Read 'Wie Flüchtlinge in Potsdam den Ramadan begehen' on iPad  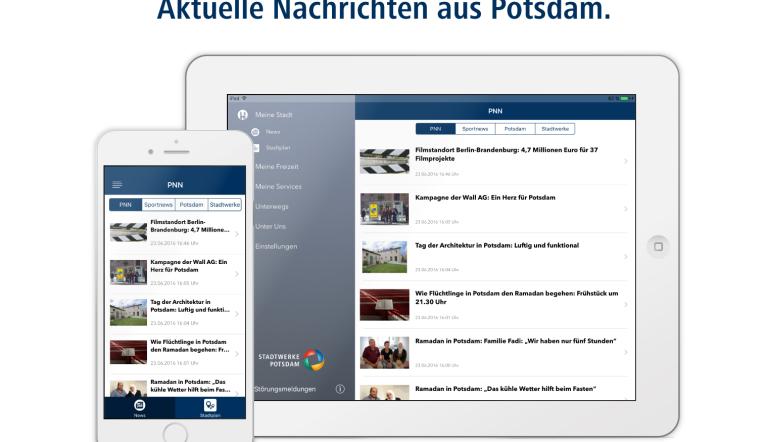[517, 297]
